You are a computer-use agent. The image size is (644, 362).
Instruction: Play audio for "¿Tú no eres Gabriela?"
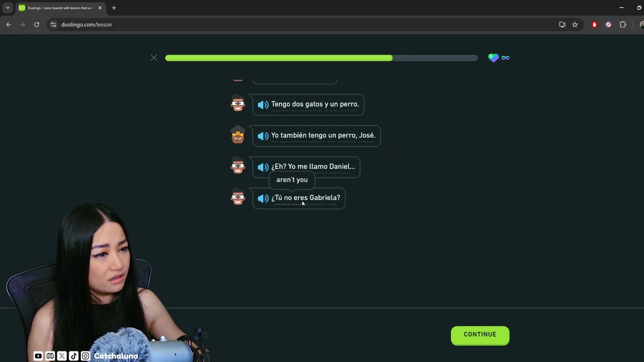263,198
